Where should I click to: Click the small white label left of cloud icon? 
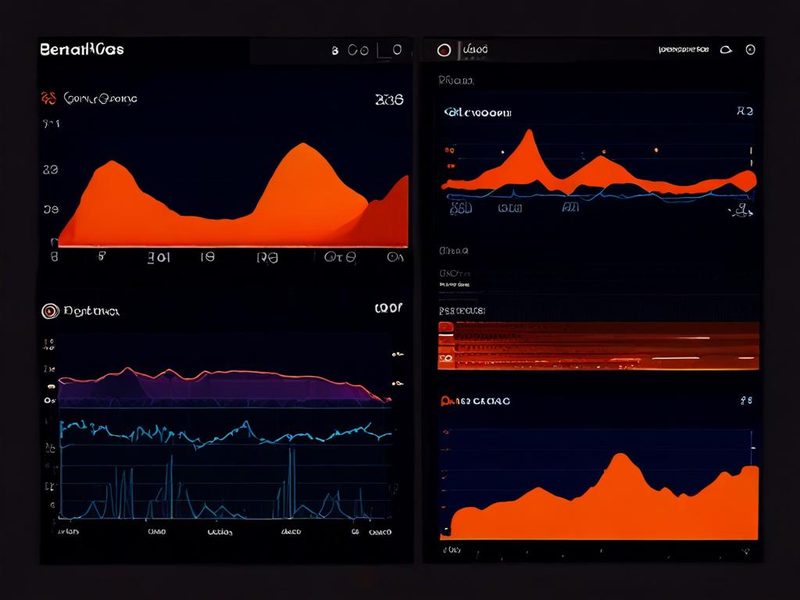pyautogui.click(x=684, y=49)
